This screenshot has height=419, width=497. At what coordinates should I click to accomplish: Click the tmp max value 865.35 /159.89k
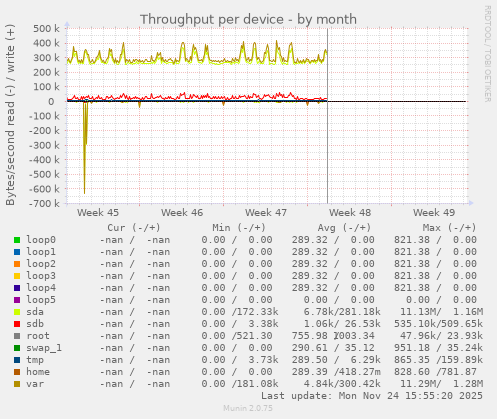click(x=438, y=360)
